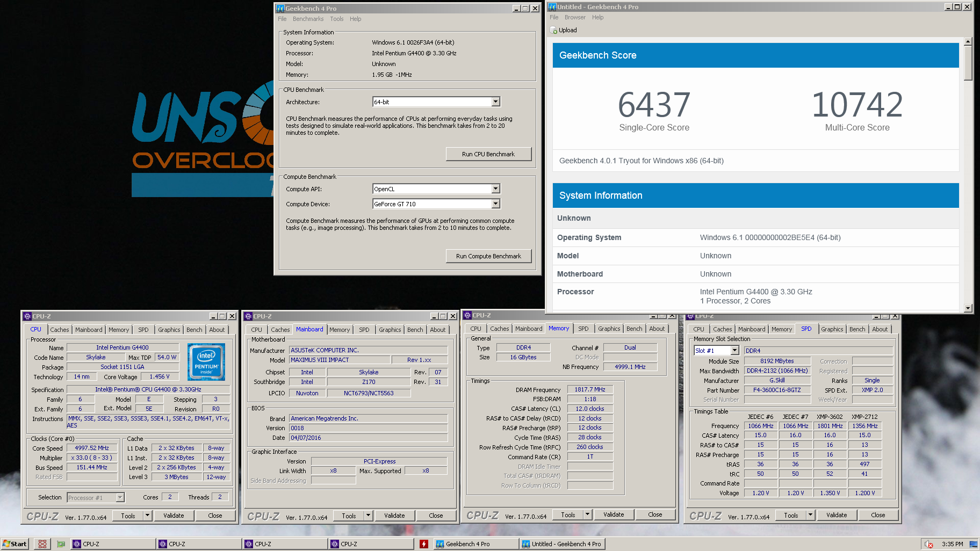This screenshot has height=551, width=980.
Task: Expand Tools arrow in Memory CPU-Z window
Action: [x=587, y=514]
